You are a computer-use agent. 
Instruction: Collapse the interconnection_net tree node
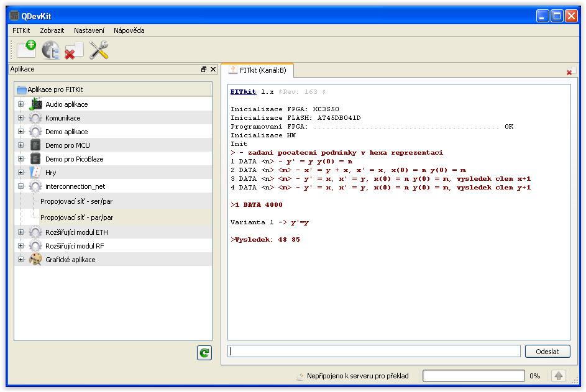click(x=21, y=186)
